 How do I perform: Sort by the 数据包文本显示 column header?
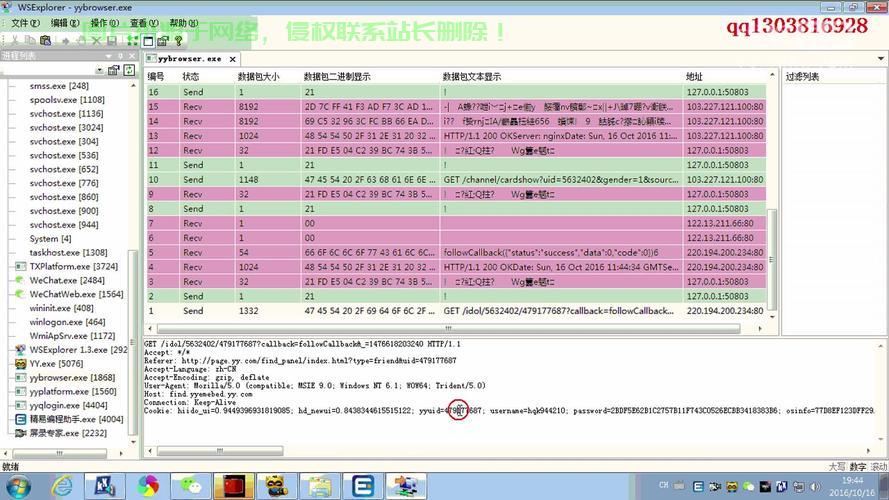click(472, 77)
